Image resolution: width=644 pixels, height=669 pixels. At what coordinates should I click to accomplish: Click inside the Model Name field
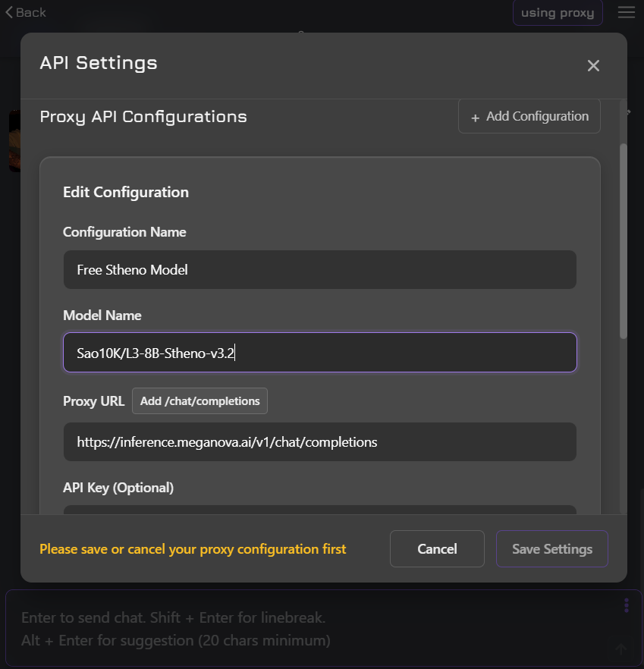tap(319, 353)
